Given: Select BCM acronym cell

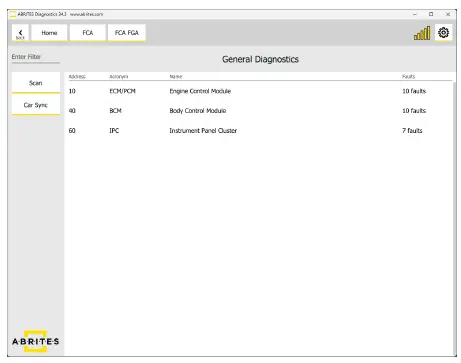Looking at the screenshot, I should pyautogui.click(x=115, y=111).
